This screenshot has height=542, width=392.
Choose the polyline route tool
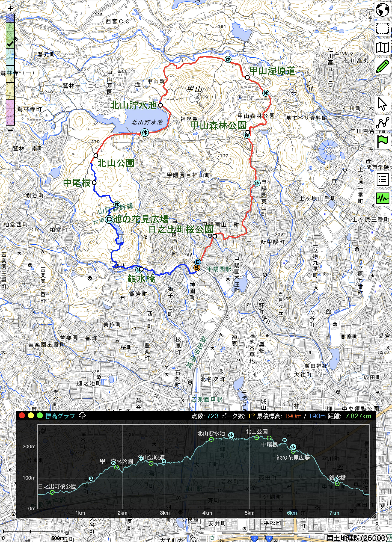[382, 123]
